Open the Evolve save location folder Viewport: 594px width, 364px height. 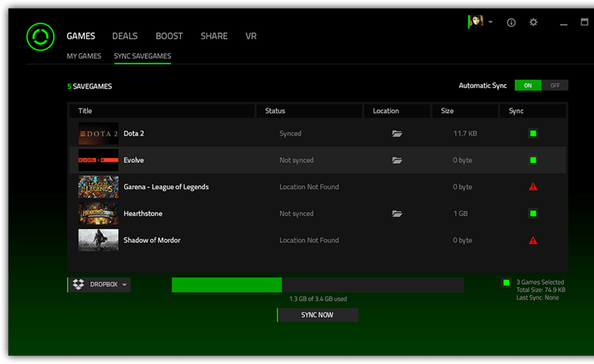tap(397, 160)
